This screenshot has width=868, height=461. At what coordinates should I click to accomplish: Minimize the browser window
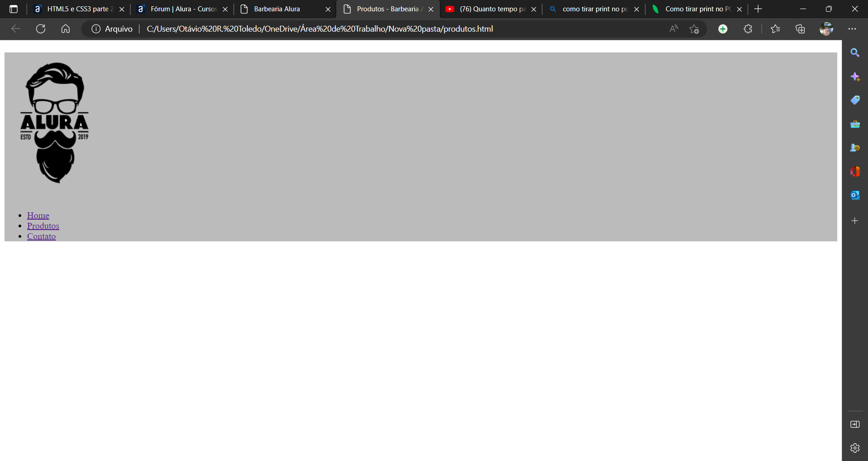(803, 9)
